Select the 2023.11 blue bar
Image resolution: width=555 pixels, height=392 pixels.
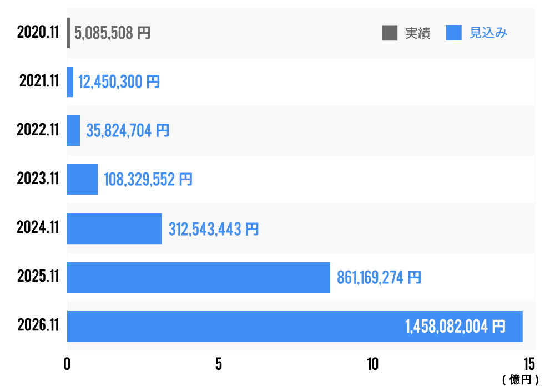(x=82, y=180)
